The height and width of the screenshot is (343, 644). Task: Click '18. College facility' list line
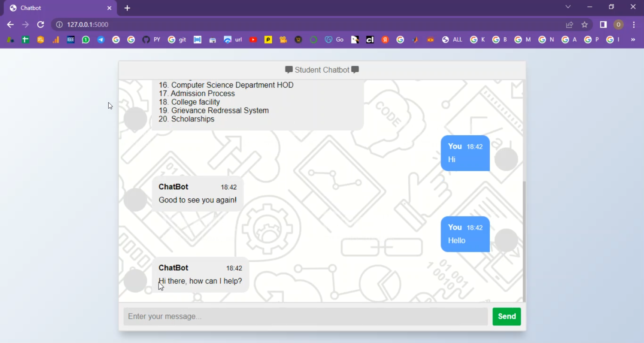189,102
